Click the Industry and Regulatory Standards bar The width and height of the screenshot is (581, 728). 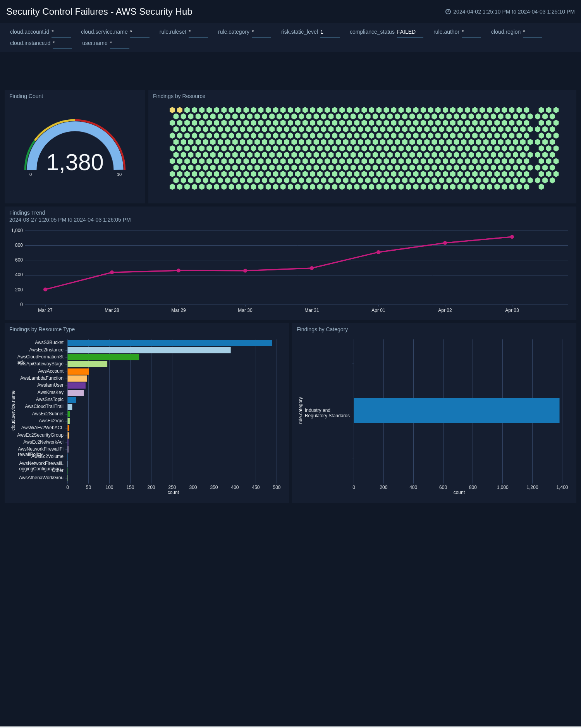[x=456, y=410]
